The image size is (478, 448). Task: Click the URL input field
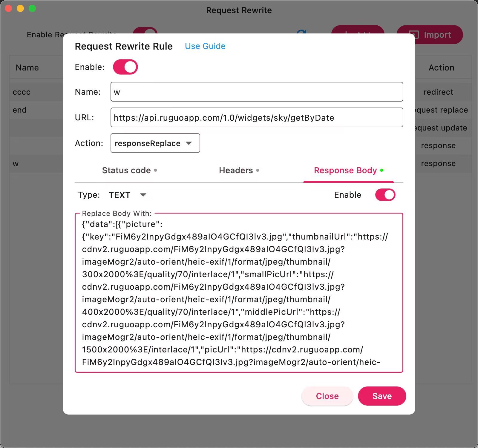click(x=257, y=117)
